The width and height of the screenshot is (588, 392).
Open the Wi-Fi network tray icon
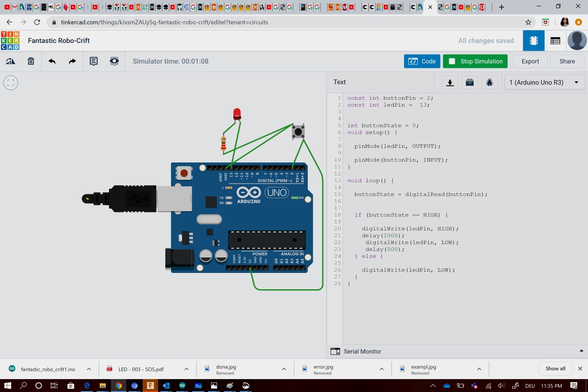488,386
